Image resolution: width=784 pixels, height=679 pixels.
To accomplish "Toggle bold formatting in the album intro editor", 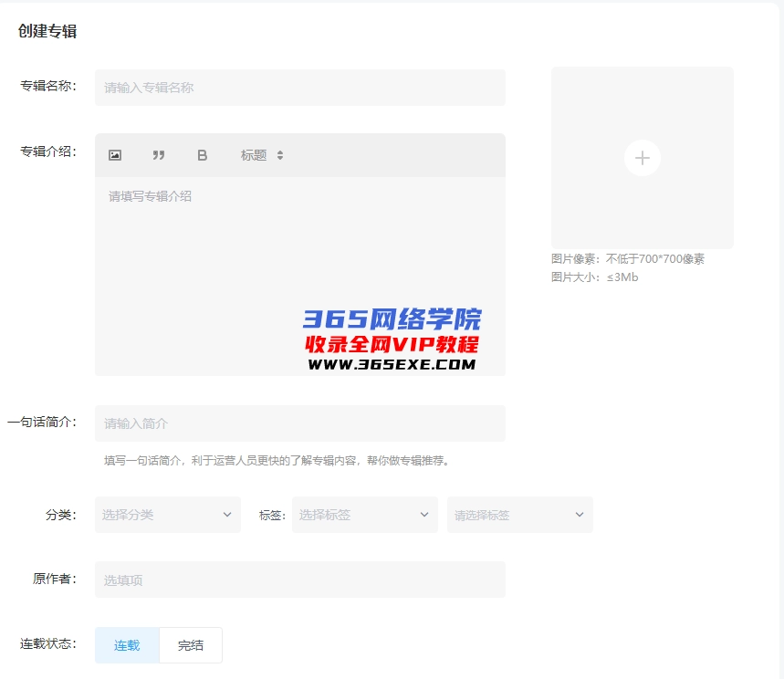I will [x=203, y=155].
